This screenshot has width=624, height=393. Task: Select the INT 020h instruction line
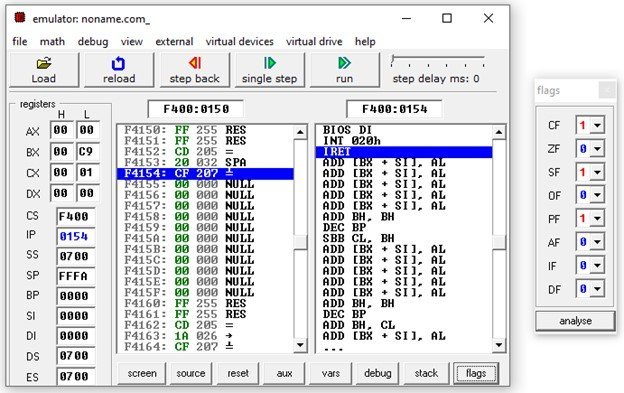click(404, 141)
